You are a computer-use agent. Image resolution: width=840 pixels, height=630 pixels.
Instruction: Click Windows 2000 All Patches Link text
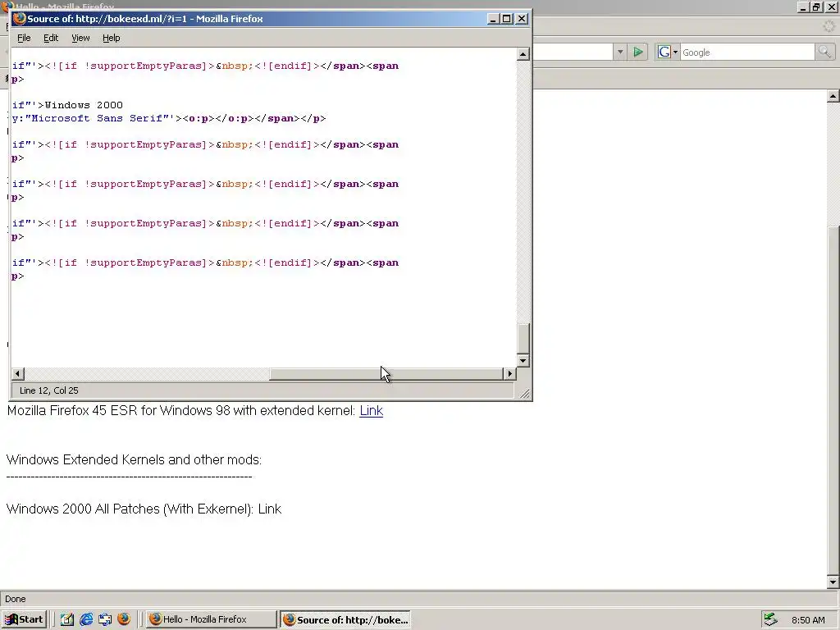269,509
